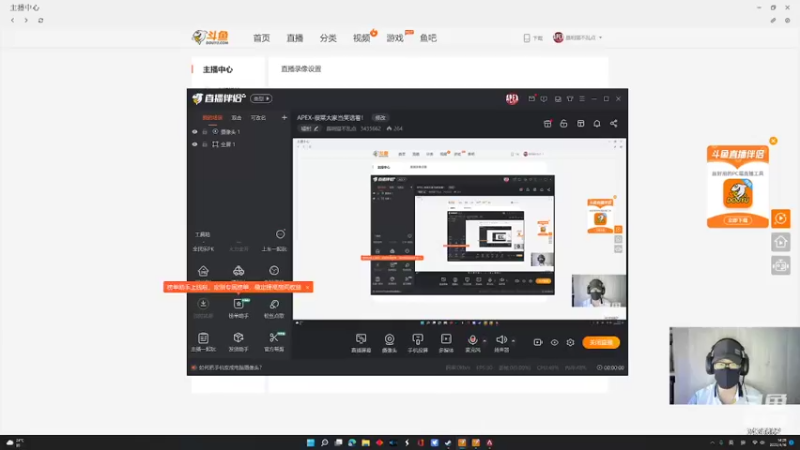This screenshot has height=450, width=800.
Task: Mute the microphone icon
Action: tap(472, 340)
